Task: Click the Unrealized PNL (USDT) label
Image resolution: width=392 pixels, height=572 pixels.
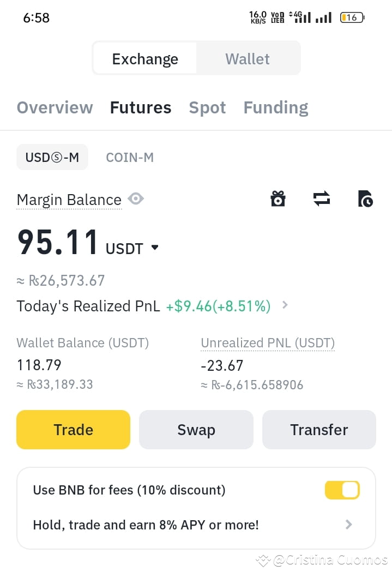Action: 267,343
